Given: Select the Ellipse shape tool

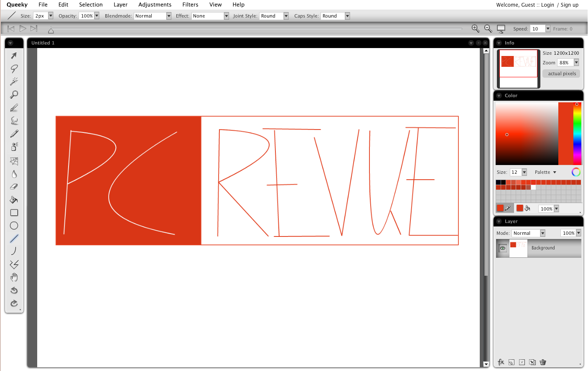Looking at the screenshot, I should coord(14,226).
